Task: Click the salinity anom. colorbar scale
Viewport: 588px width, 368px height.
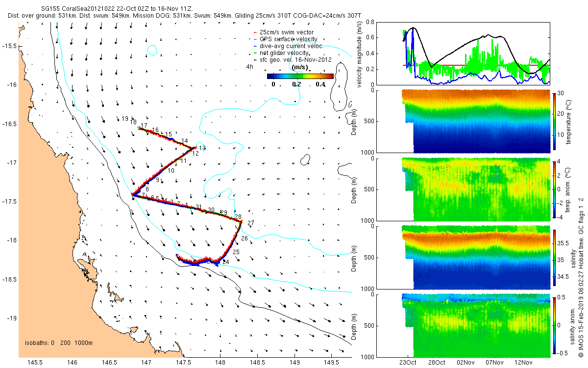Action: pos(554,325)
